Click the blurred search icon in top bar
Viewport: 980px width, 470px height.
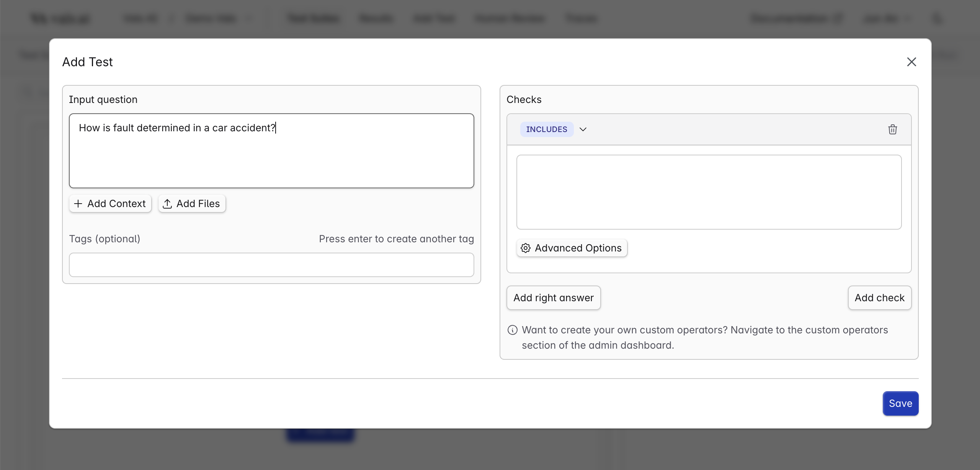tap(937, 18)
